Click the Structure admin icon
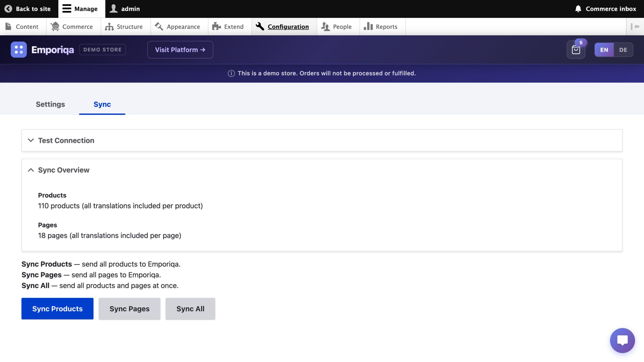The image size is (644, 362). point(110,26)
